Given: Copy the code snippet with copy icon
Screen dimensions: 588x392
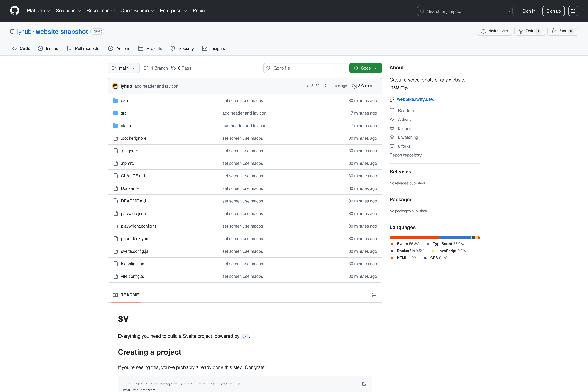Looking at the screenshot, I should tap(365, 383).
